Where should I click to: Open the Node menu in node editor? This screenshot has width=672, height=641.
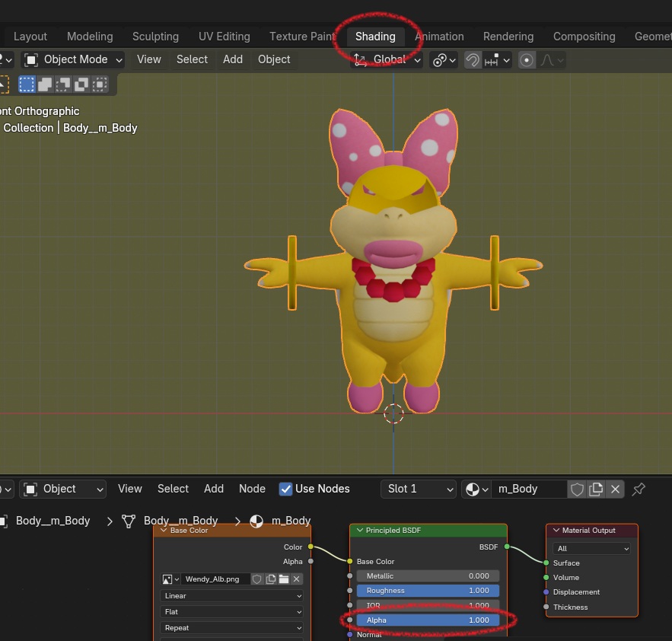pyautogui.click(x=252, y=489)
